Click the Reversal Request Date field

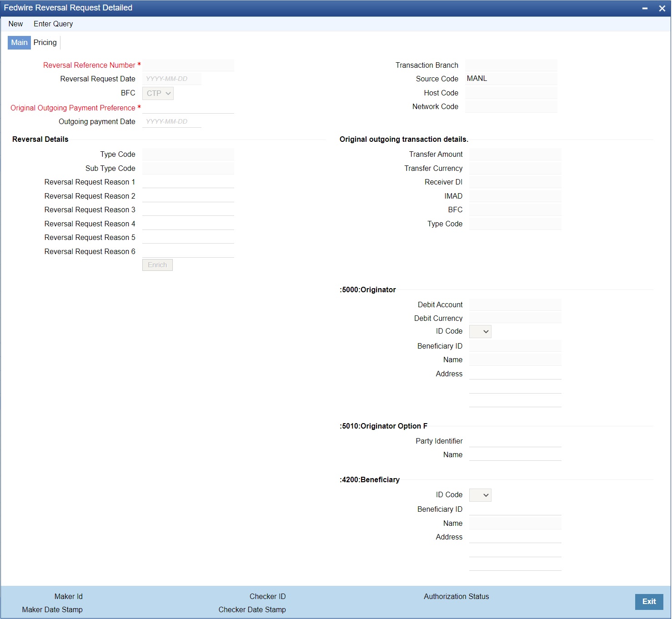(x=172, y=79)
